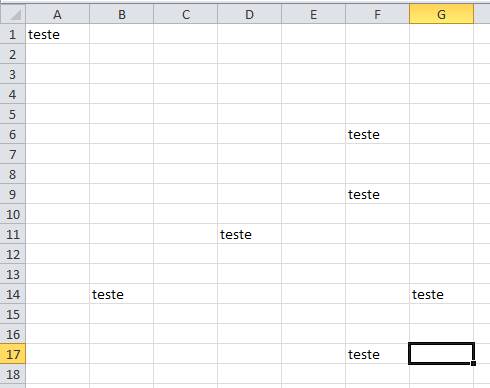Image resolution: width=490 pixels, height=388 pixels.
Task: Click cell G14 containing teste
Action: [x=441, y=294]
